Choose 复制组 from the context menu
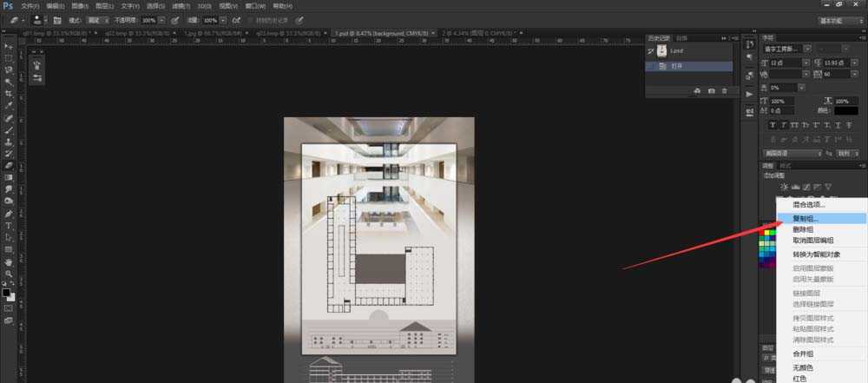The image size is (868, 383). [804, 218]
